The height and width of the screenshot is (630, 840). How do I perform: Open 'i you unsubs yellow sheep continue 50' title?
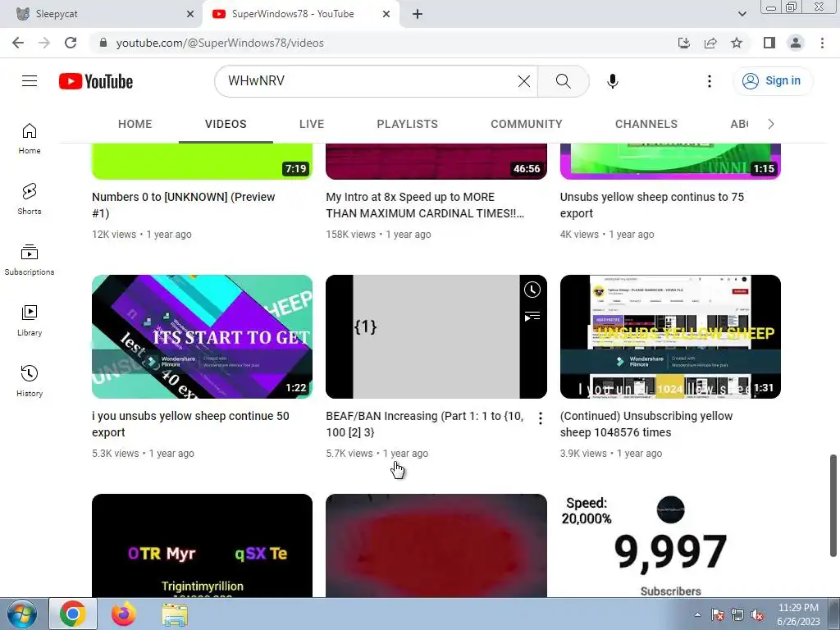pos(190,424)
